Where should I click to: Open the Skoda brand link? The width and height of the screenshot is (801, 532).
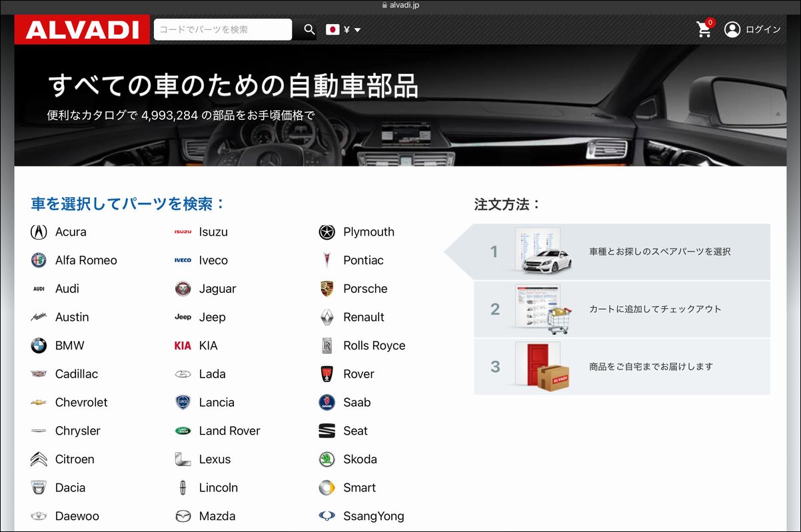click(x=361, y=459)
